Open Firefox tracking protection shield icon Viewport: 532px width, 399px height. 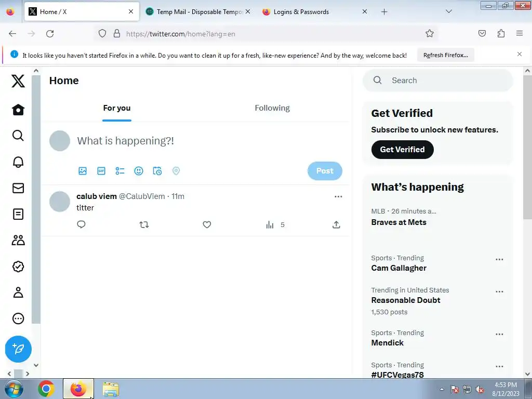click(x=102, y=33)
